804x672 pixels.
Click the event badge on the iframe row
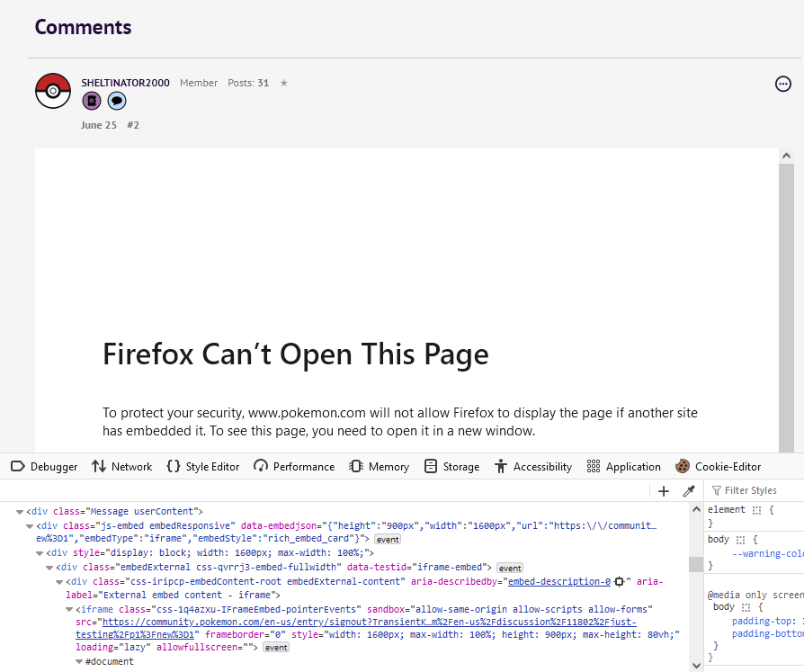tap(276, 648)
